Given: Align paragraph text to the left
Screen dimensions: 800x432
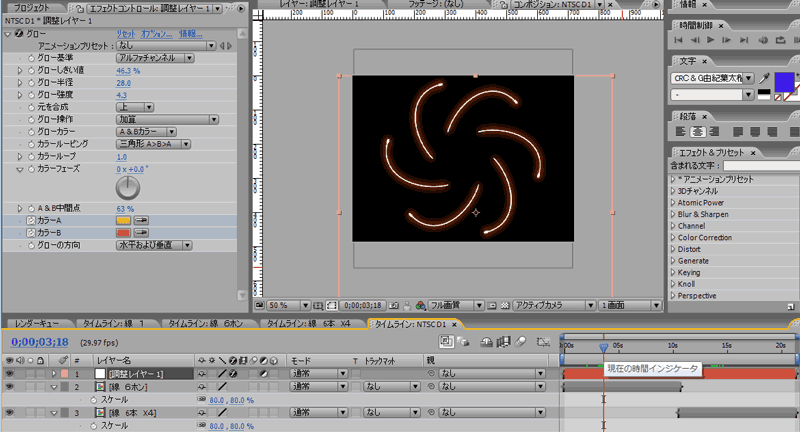Looking at the screenshot, I should tap(680, 132).
